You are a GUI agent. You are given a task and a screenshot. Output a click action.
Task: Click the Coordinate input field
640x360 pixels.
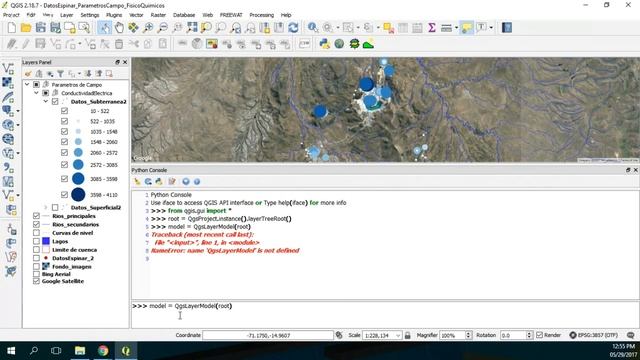click(x=268, y=336)
